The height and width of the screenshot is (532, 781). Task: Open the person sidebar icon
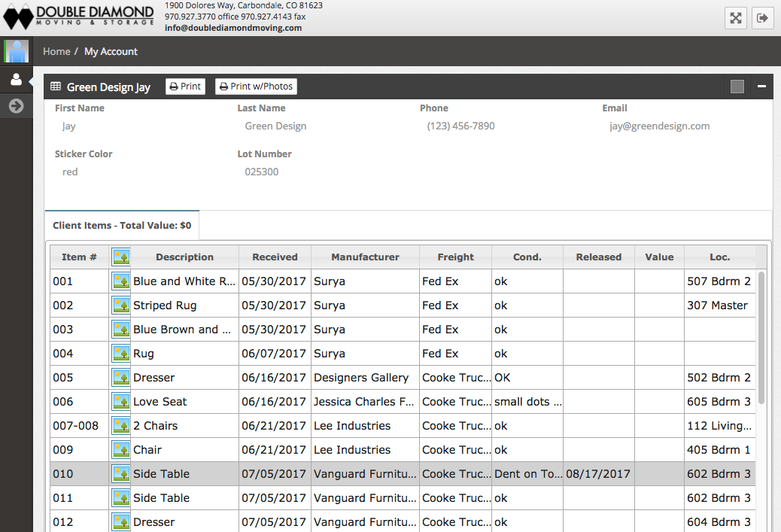tap(17, 80)
